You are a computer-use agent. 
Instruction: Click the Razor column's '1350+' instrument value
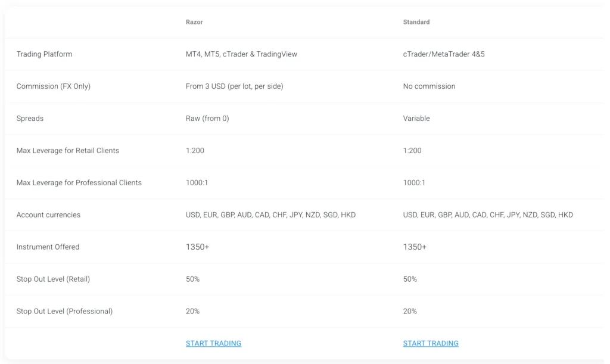click(x=197, y=247)
